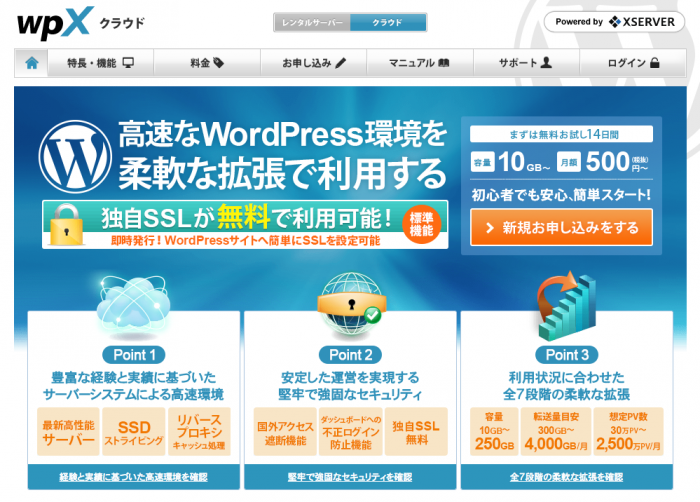Click Point 2 heading about セキュリティ

pyautogui.click(x=350, y=386)
